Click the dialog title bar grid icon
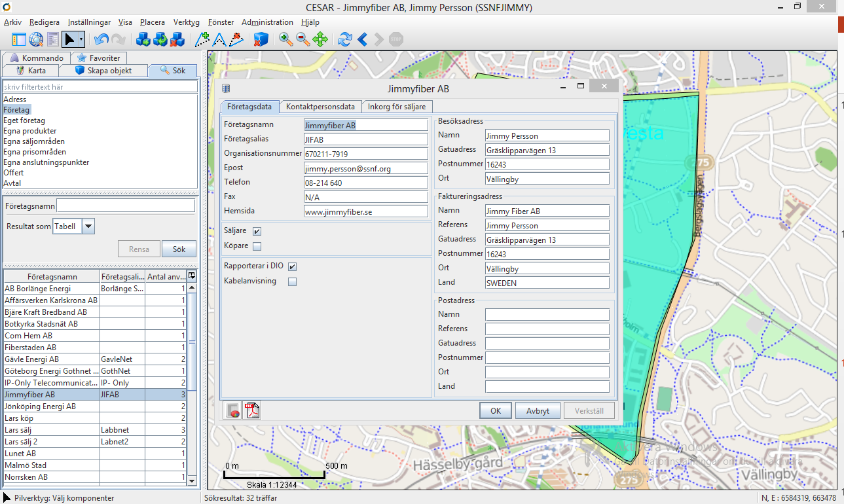 227,88
